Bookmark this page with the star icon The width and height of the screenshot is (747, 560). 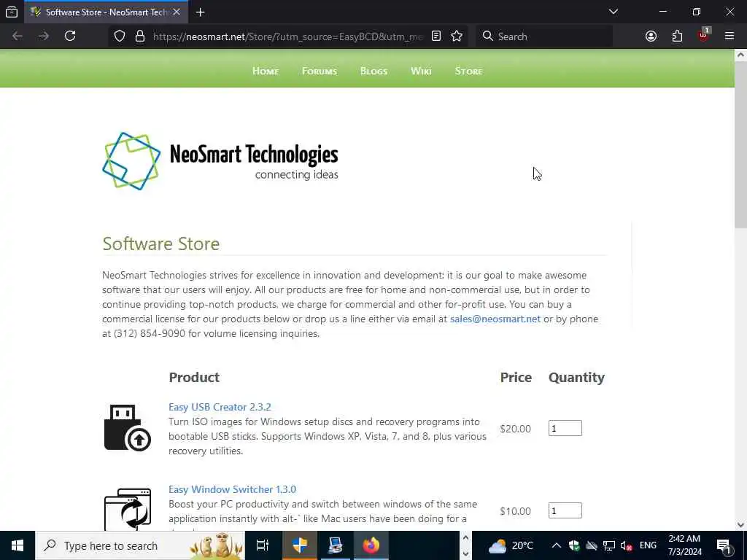[457, 36]
